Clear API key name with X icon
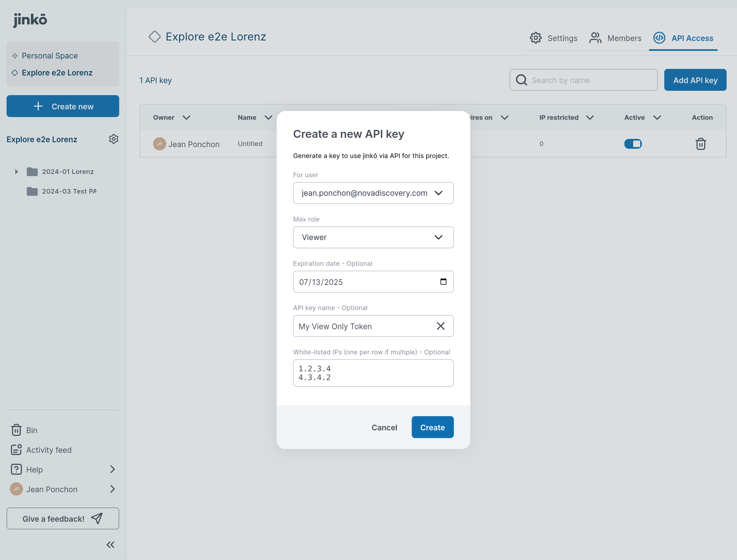The image size is (737, 560). point(440,326)
